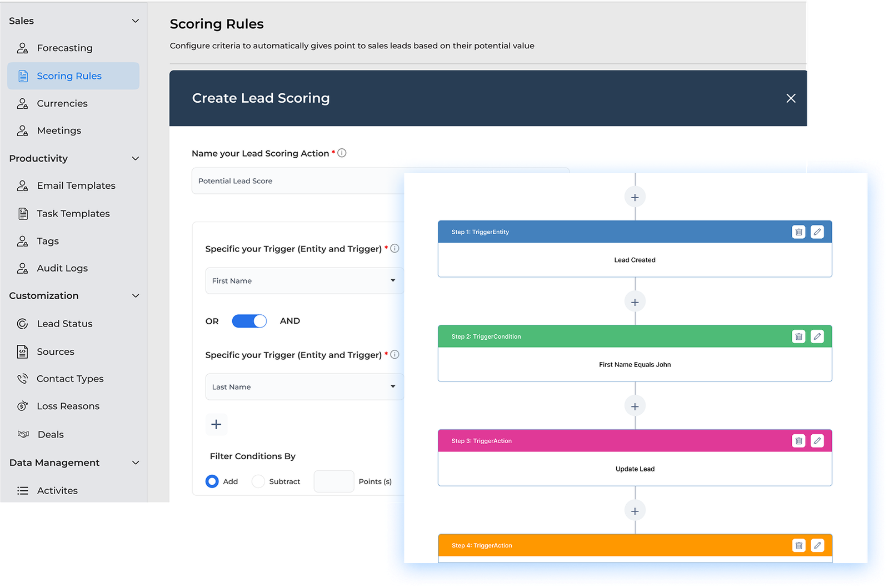Select the Forecasting icon in the sidebar

pyautogui.click(x=23, y=48)
